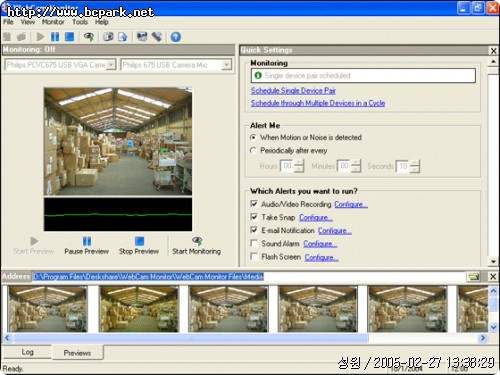Select the fifth warehouse snapshot thumbnail

[x=407, y=309]
